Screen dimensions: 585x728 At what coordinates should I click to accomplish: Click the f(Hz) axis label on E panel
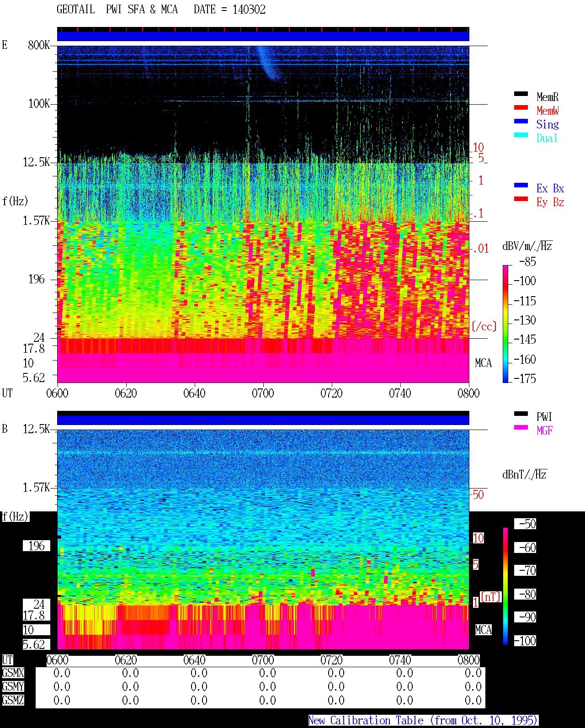(x=15, y=201)
